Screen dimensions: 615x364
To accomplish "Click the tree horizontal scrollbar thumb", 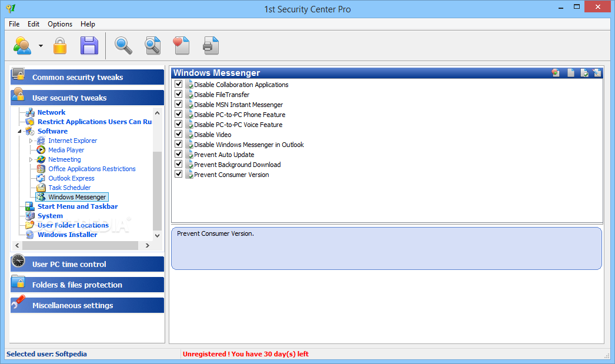I will 80,246.
